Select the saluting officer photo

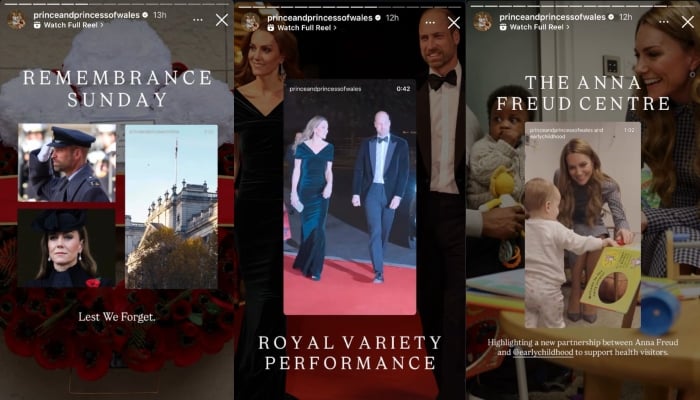click(x=67, y=163)
